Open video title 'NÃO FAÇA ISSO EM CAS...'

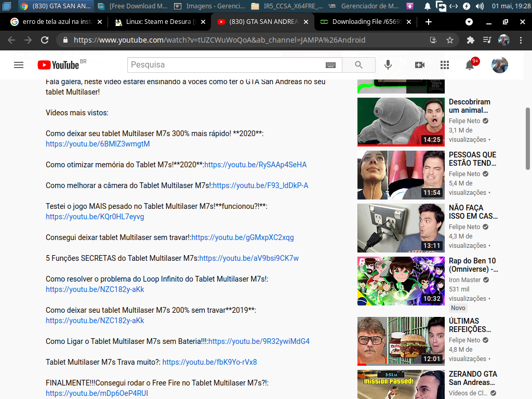473,212
